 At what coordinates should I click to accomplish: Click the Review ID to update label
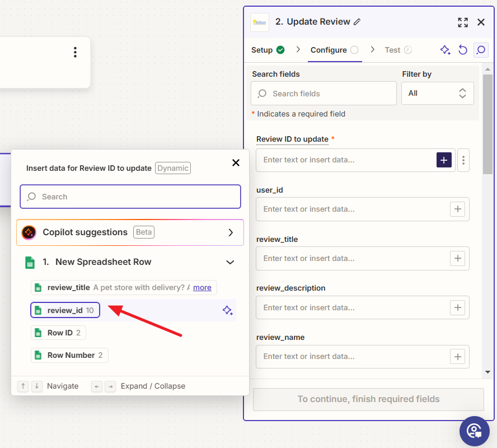pos(292,139)
